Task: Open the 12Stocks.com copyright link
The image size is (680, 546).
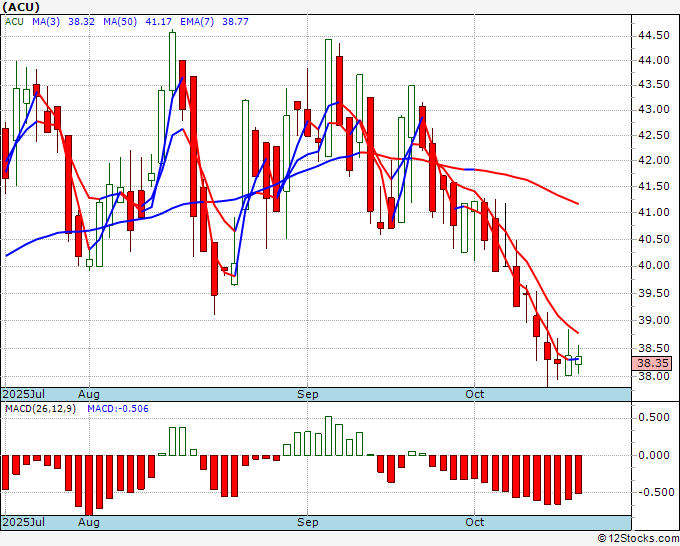Action: coord(638,538)
